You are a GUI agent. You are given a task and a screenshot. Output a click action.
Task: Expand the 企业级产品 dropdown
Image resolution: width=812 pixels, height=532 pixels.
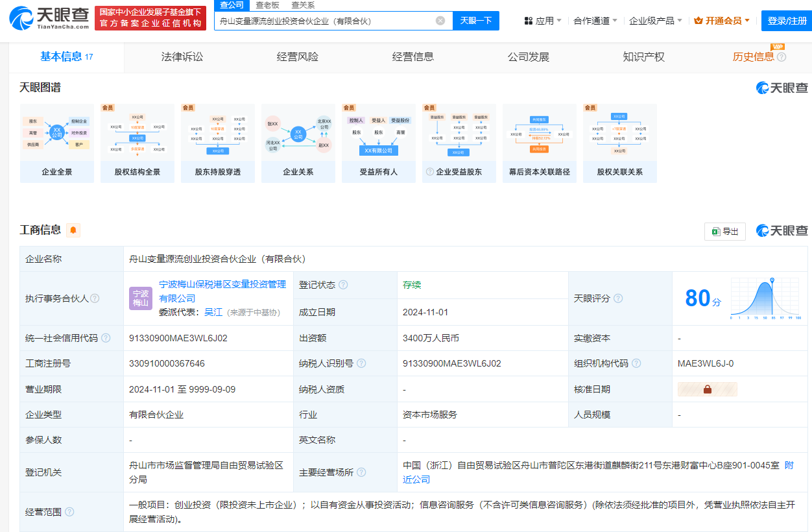point(655,21)
